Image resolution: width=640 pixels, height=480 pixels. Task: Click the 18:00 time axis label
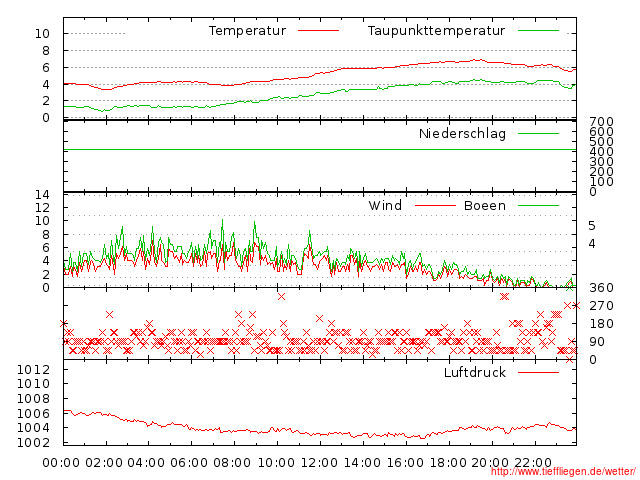click(448, 463)
